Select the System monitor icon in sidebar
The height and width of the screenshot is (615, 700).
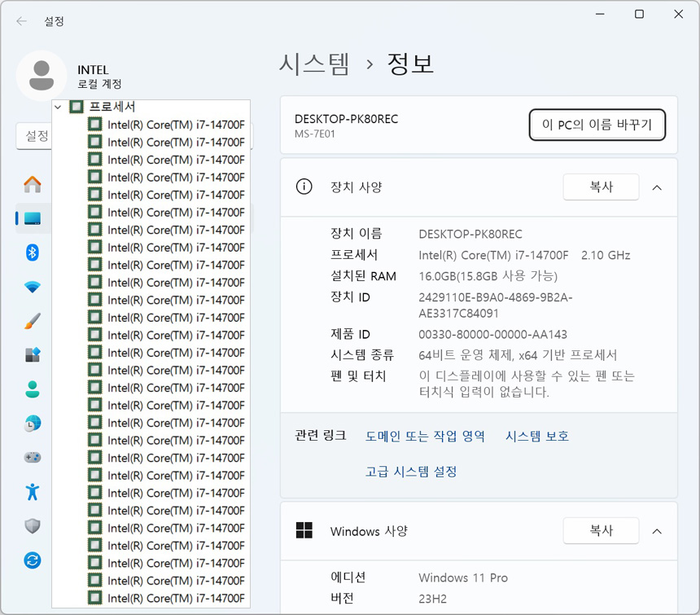point(33,218)
